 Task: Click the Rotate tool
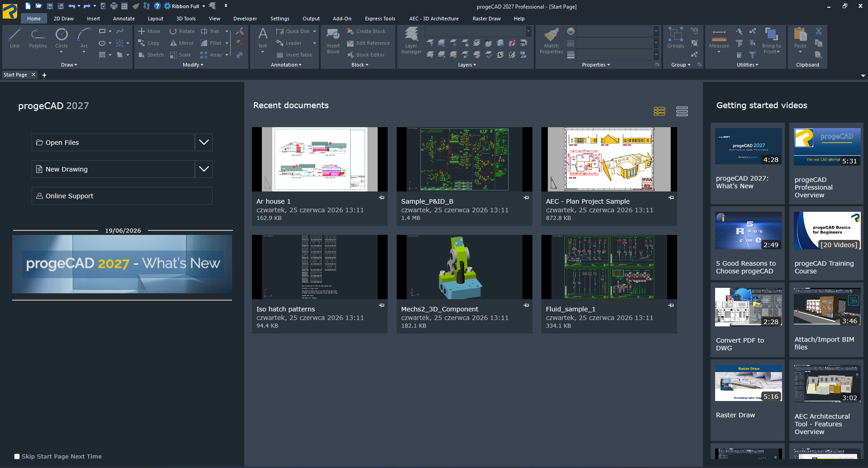(182, 31)
